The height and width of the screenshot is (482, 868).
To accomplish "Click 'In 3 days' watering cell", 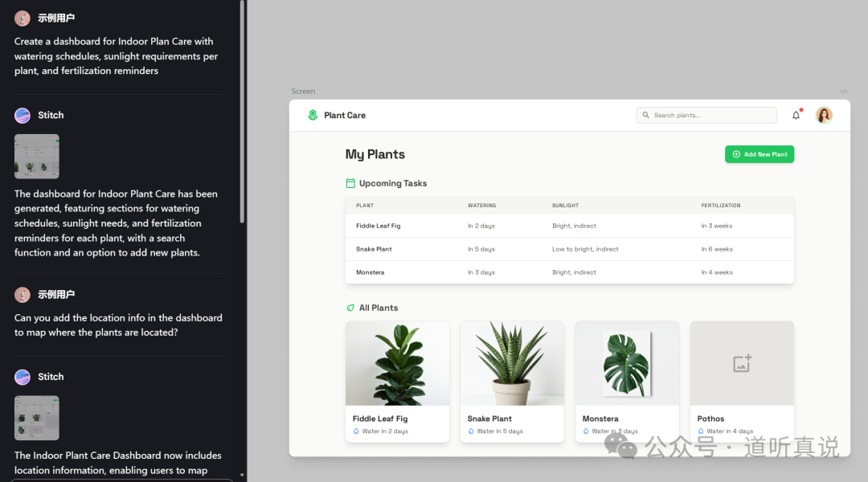I will 481,272.
